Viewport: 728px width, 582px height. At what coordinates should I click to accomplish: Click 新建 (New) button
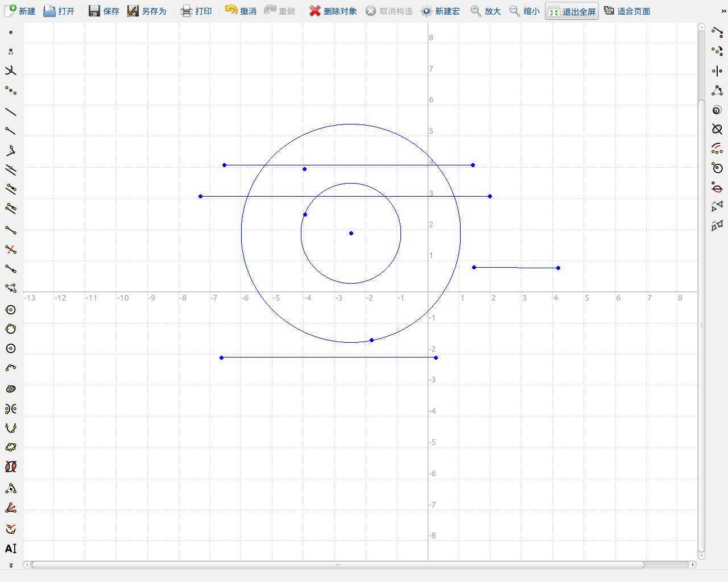coord(20,11)
